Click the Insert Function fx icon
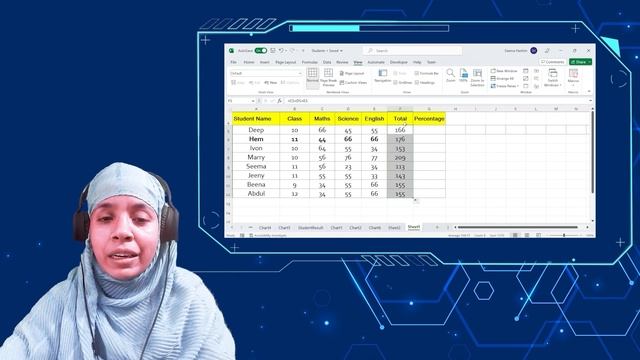The image size is (640, 360). point(280,101)
